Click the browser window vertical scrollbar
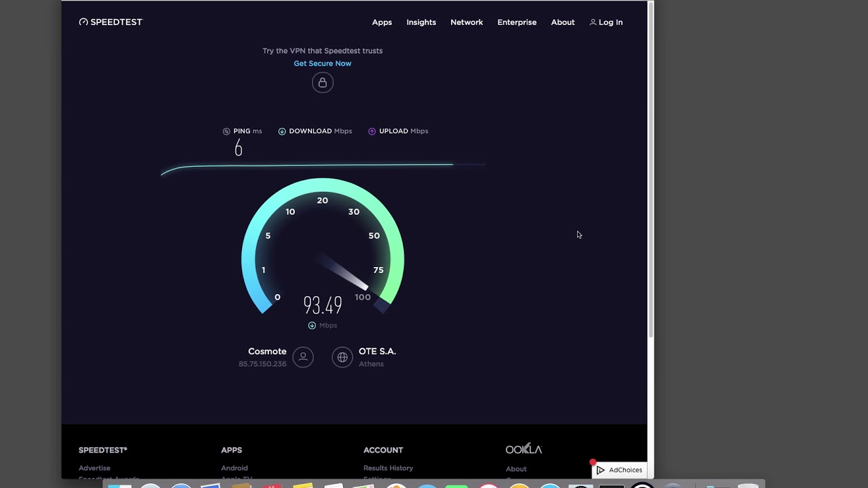Screen dimensions: 868x488 coord(651,169)
